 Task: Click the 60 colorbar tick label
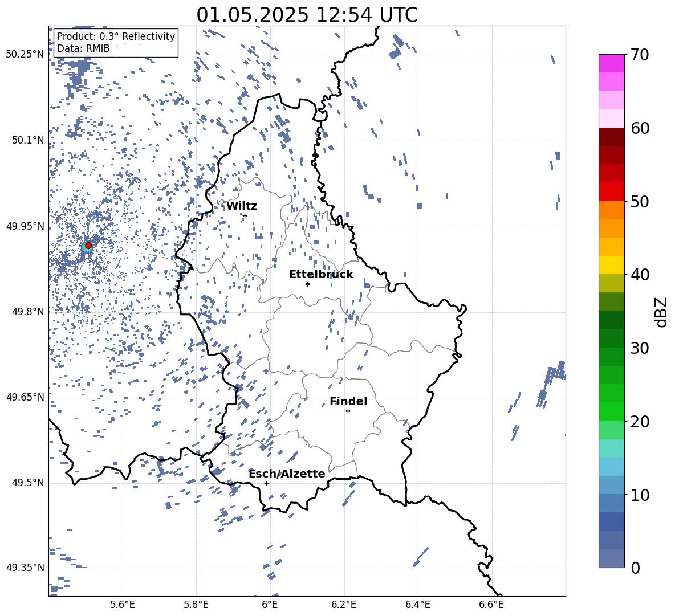tap(640, 128)
